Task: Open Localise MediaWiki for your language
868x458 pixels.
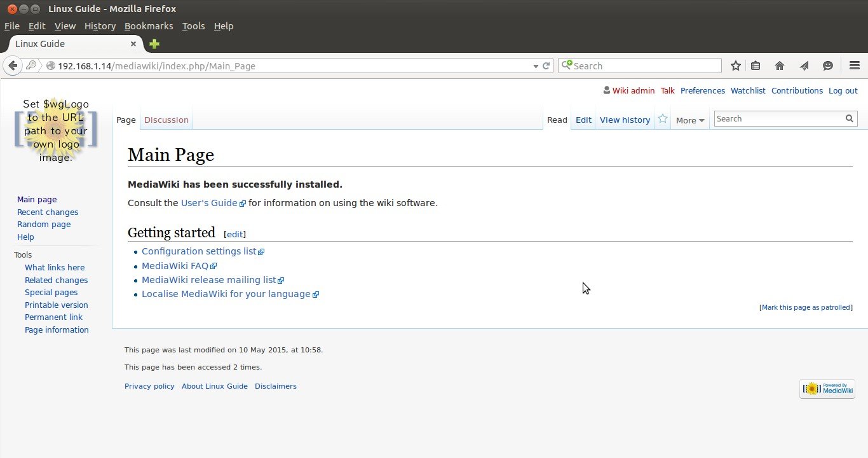Action: click(x=230, y=294)
